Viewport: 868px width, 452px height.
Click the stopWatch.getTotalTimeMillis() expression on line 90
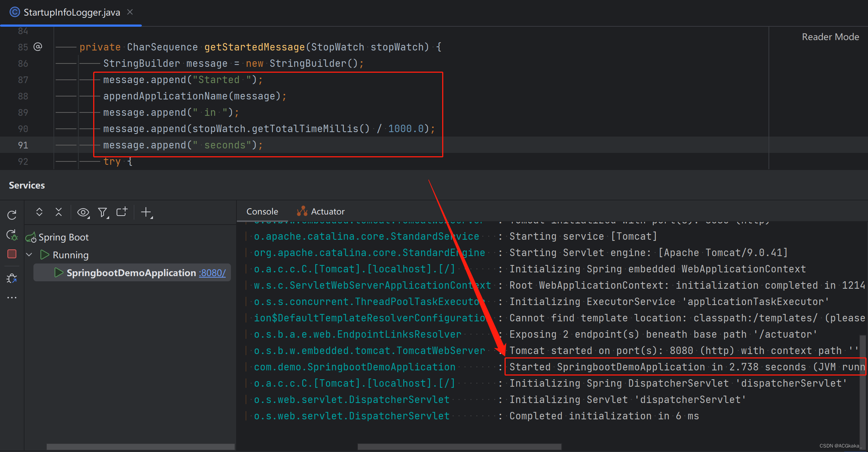(x=281, y=129)
